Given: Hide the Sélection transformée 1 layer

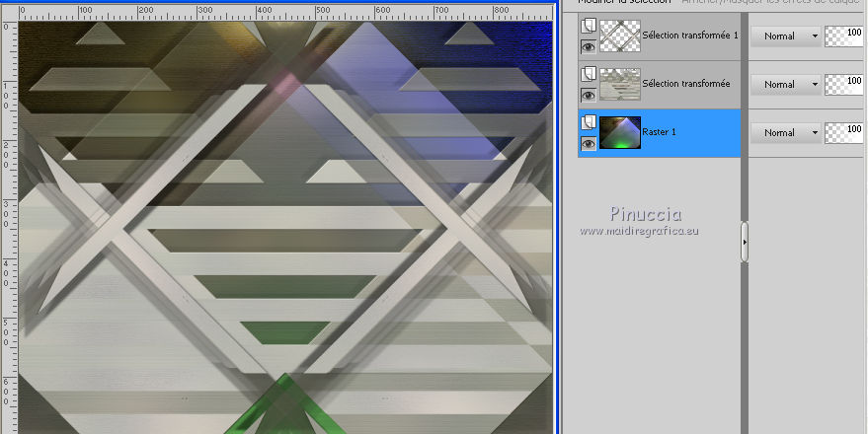Looking at the screenshot, I should coord(589,47).
